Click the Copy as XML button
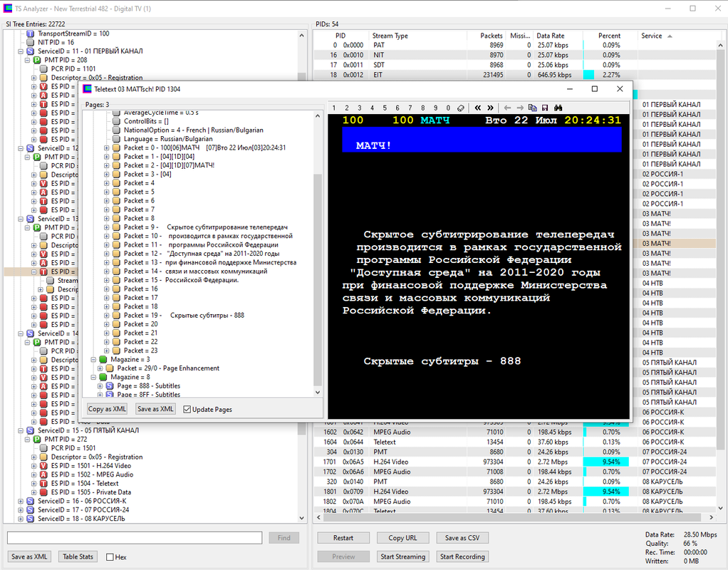 (x=108, y=409)
